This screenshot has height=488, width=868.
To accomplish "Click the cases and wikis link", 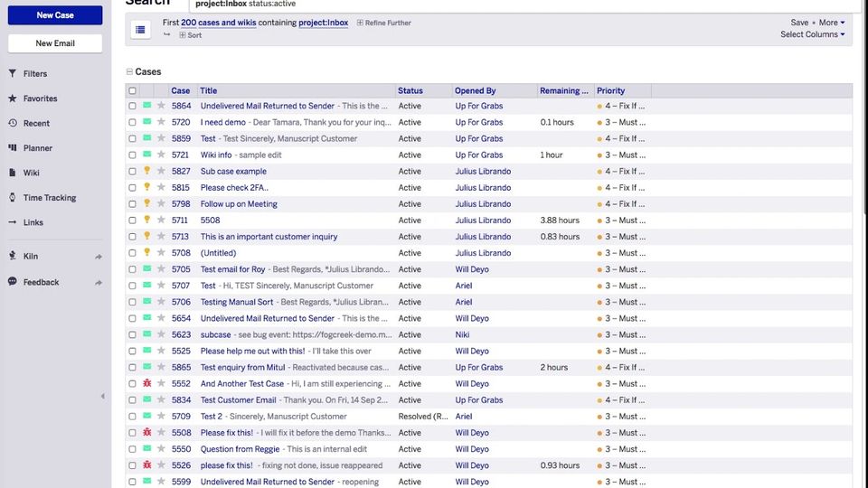I will [x=227, y=23].
